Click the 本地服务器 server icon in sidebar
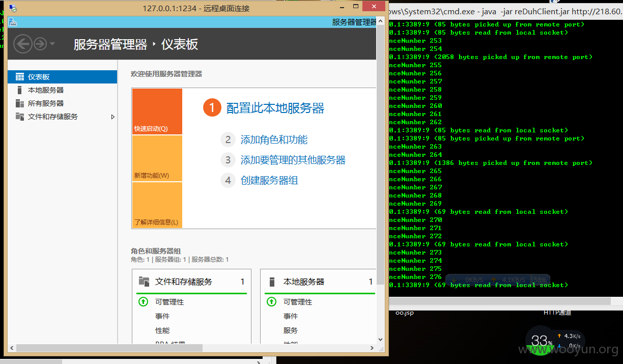 tap(20, 90)
